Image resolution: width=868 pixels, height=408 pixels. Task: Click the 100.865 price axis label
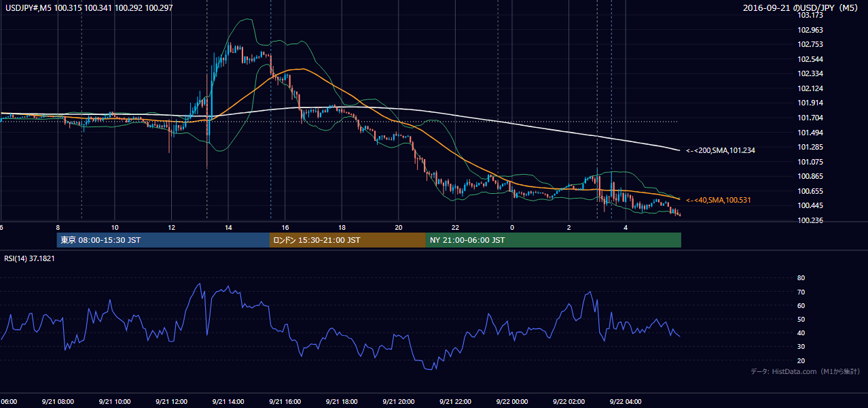[810, 176]
